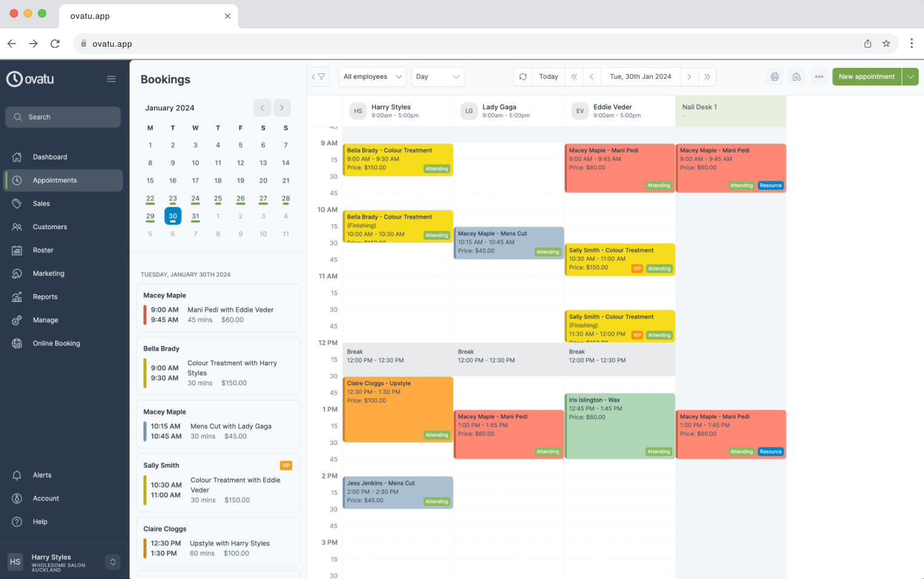Open Marketing section
924x579 pixels.
[x=63, y=273]
